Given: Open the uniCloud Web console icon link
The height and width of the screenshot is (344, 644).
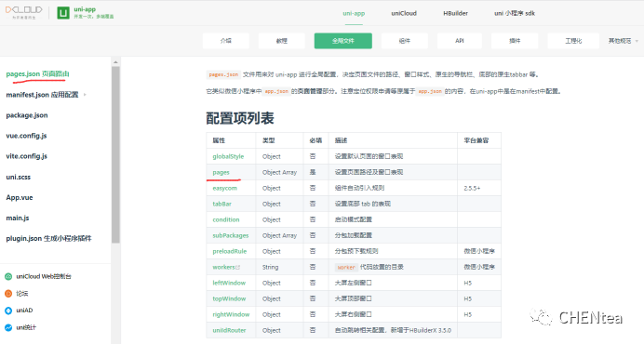Looking at the screenshot, I should pyautogui.click(x=8, y=277).
